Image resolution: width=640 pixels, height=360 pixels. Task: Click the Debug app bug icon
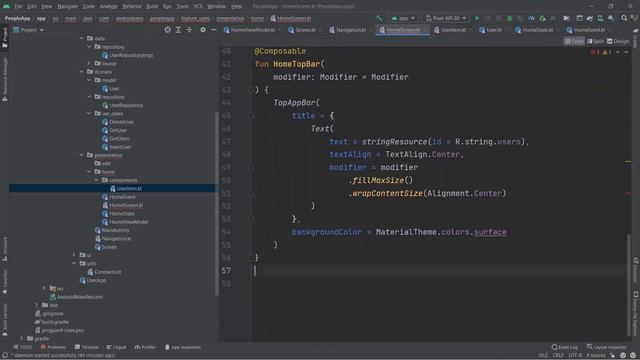509,18
